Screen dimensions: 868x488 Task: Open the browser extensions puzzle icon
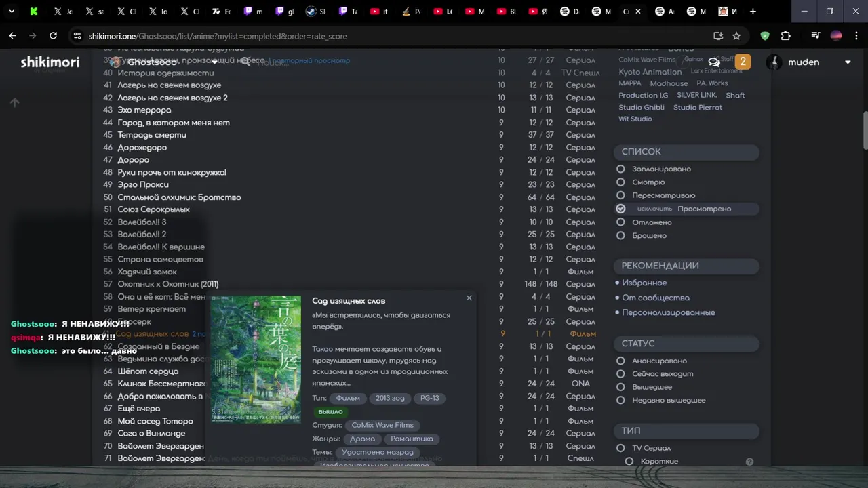point(786,36)
